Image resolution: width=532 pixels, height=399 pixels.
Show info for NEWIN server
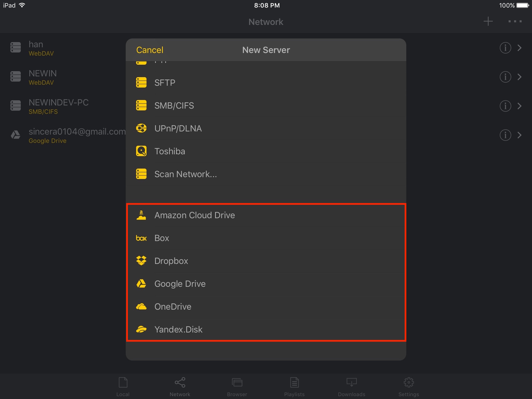(x=505, y=77)
